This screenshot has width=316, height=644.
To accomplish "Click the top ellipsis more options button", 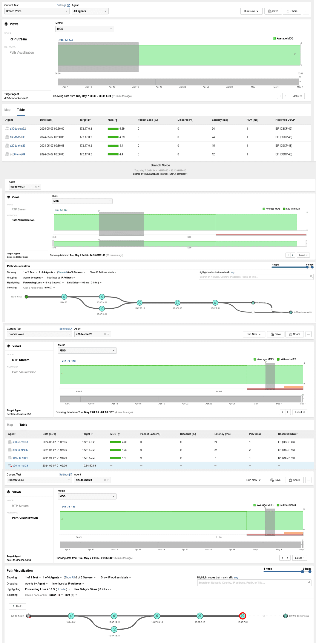I will point(306,11).
